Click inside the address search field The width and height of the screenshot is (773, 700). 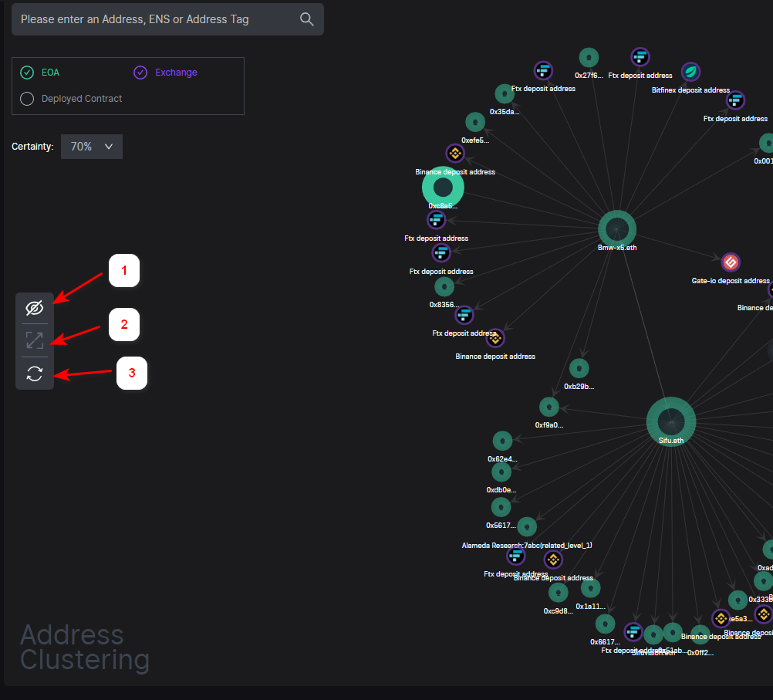154,19
